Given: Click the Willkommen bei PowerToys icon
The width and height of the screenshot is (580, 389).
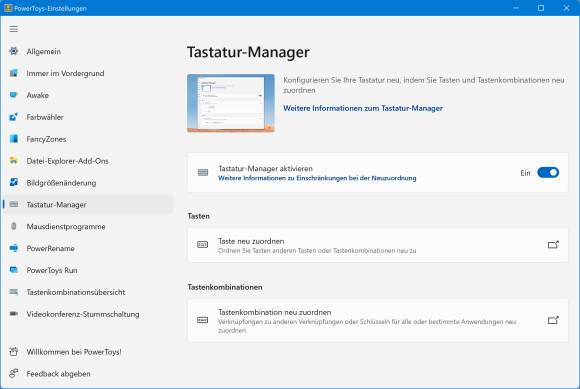Looking at the screenshot, I should [x=14, y=352].
